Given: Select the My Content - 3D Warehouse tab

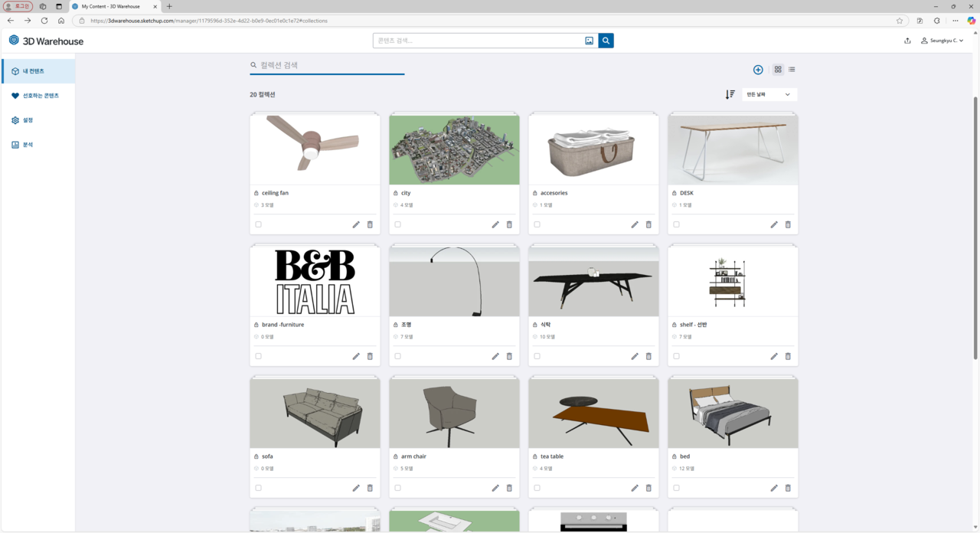Looking at the screenshot, I should (115, 6).
